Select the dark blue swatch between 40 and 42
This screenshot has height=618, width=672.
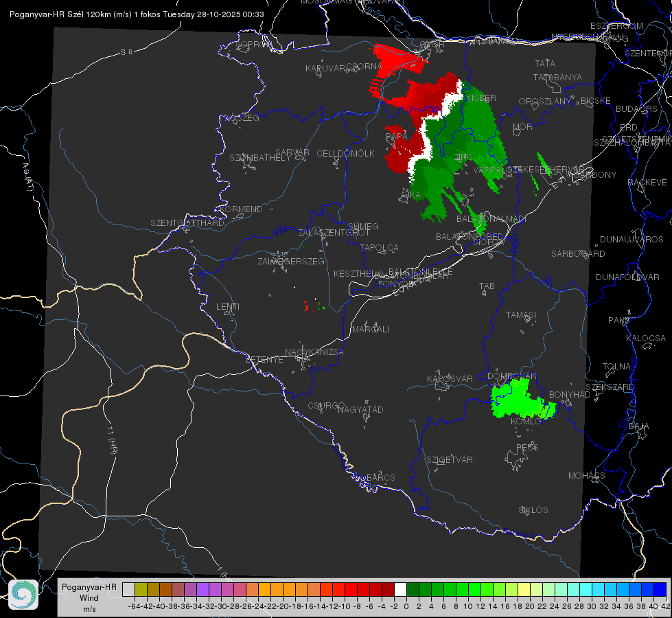660,590
